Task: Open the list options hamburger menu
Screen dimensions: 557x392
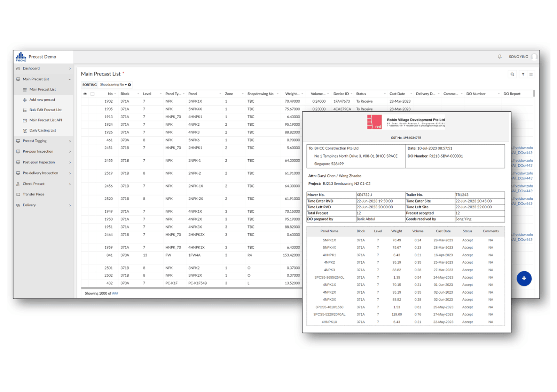Action: 531,74
